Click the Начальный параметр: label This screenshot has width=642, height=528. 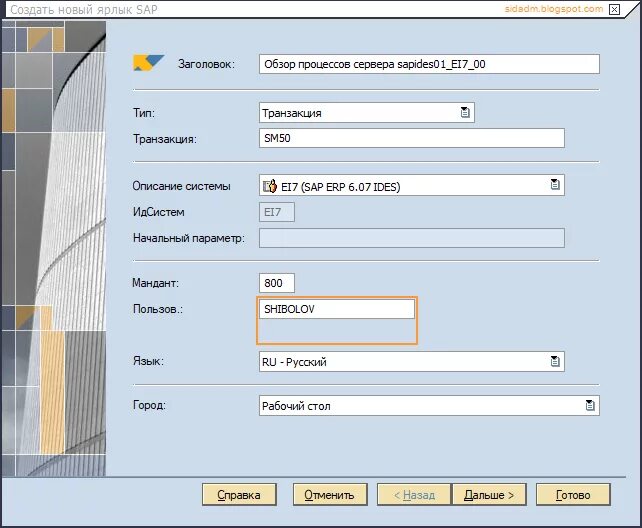point(189,238)
